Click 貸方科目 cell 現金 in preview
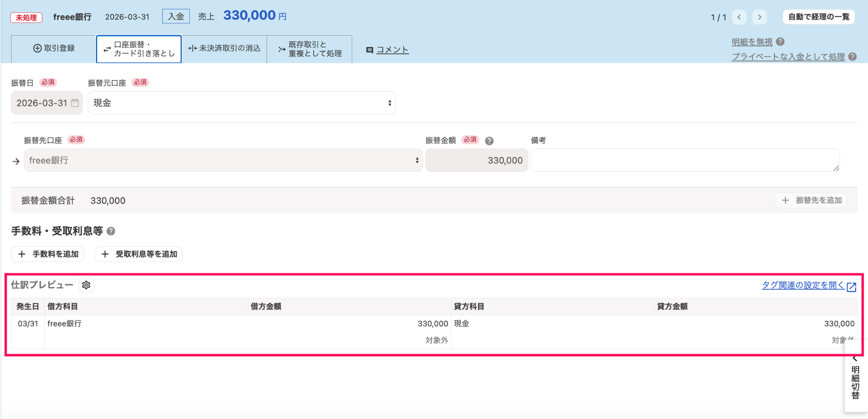 (462, 324)
